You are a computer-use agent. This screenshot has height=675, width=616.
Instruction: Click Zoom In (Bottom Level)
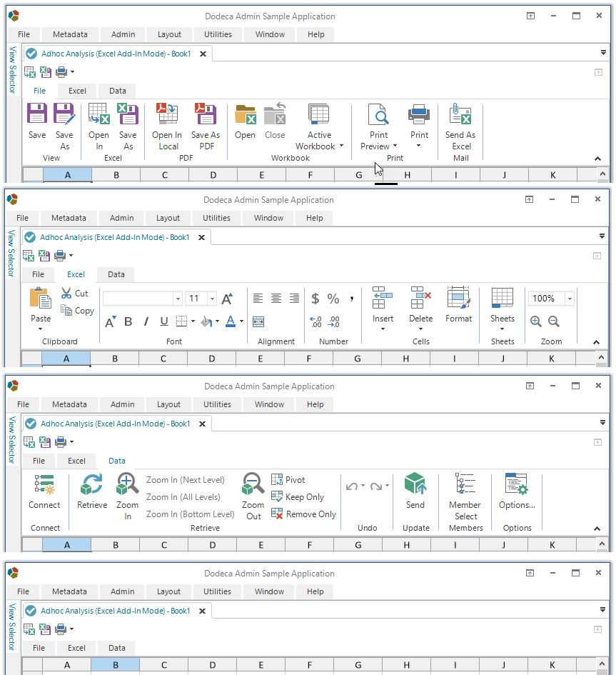[x=190, y=514]
